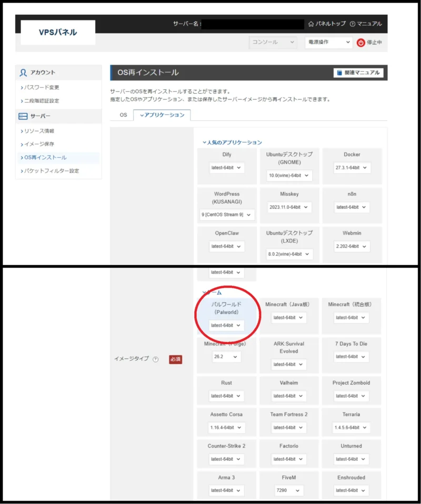Viewport: 421px width, 504px height.
Task: Open the マニュアル question mark icon
Action: point(352,24)
